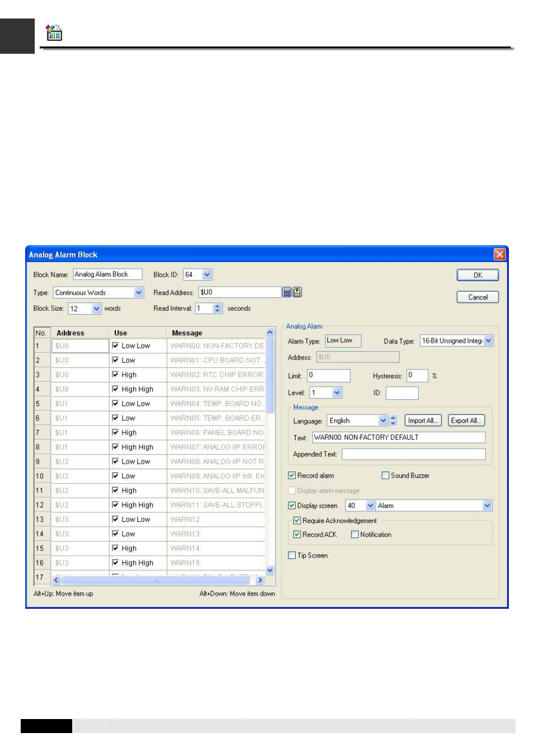Open the address keypad calculator icon
The image size is (534, 756).
pyautogui.click(x=287, y=292)
